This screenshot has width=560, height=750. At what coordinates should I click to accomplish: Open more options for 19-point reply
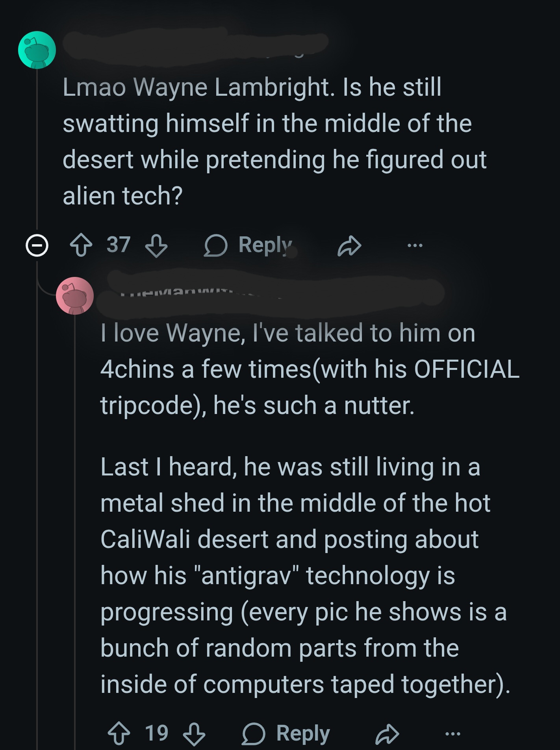(453, 734)
